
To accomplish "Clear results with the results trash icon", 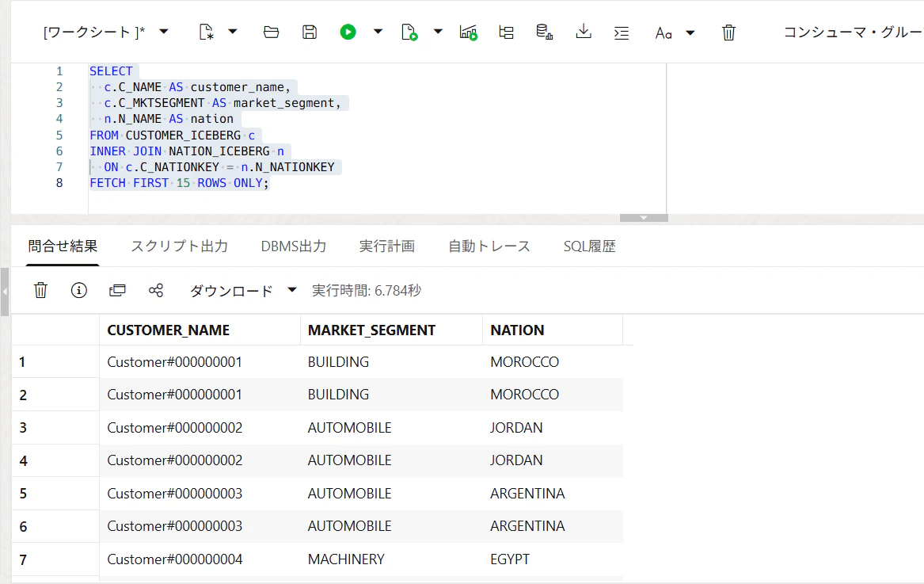I will pyautogui.click(x=40, y=290).
